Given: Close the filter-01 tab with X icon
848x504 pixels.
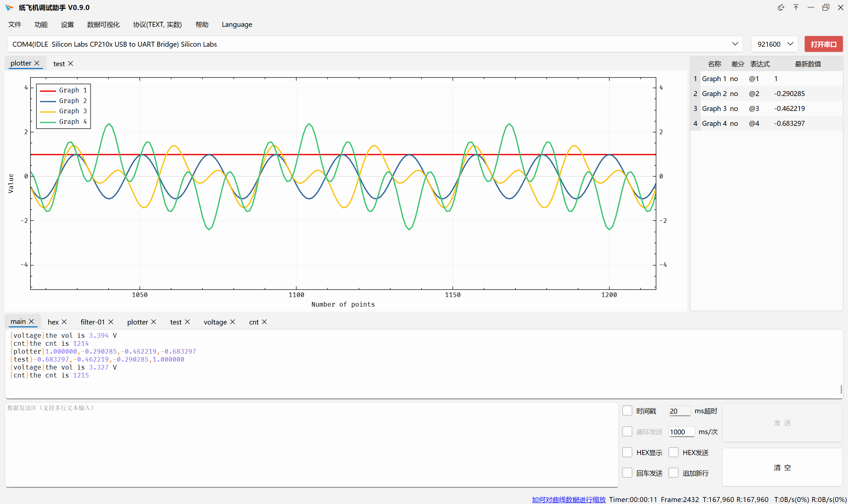Looking at the screenshot, I should pos(111,322).
